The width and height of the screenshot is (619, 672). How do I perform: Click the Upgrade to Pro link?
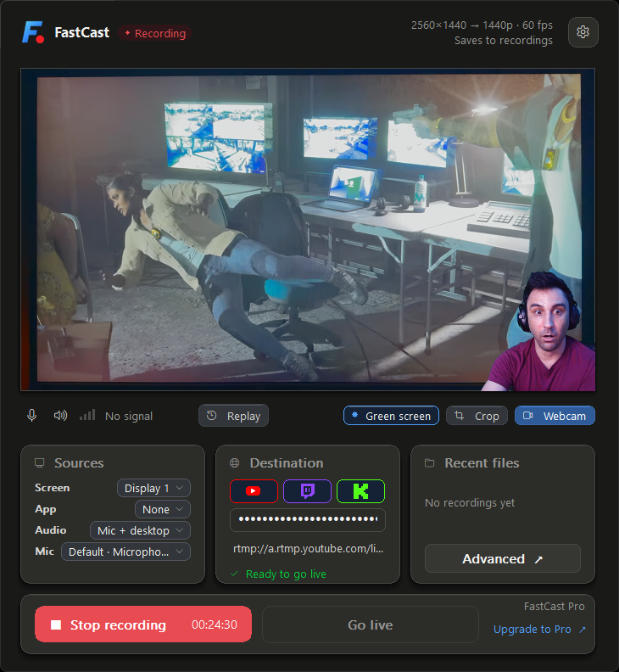[x=539, y=629]
